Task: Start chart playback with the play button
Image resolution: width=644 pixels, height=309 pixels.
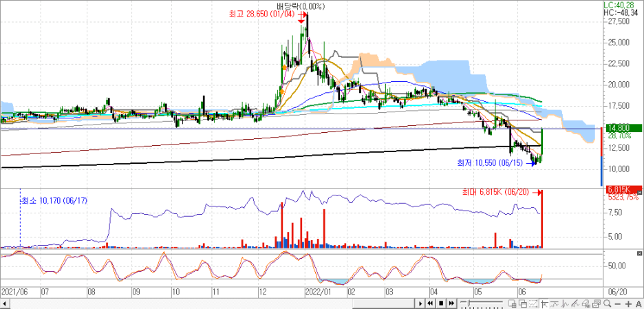Action: [420, 303]
